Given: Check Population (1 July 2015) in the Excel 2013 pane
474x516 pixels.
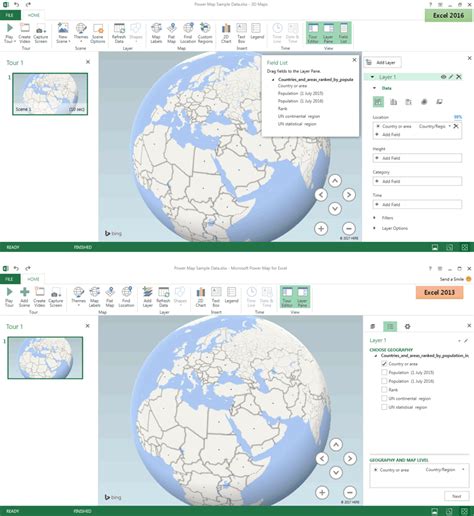Looking at the screenshot, I should 384,372.
